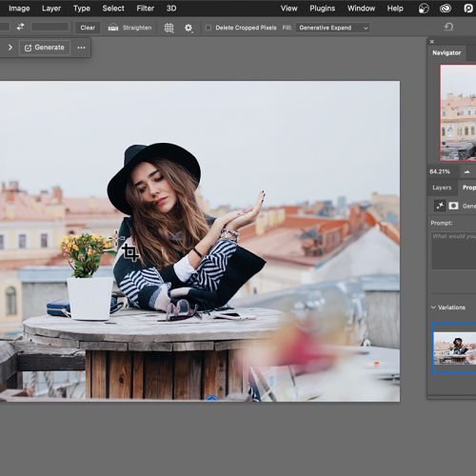Image resolution: width=476 pixels, height=476 pixels.
Task: Open the Help menu
Action: point(395,9)
